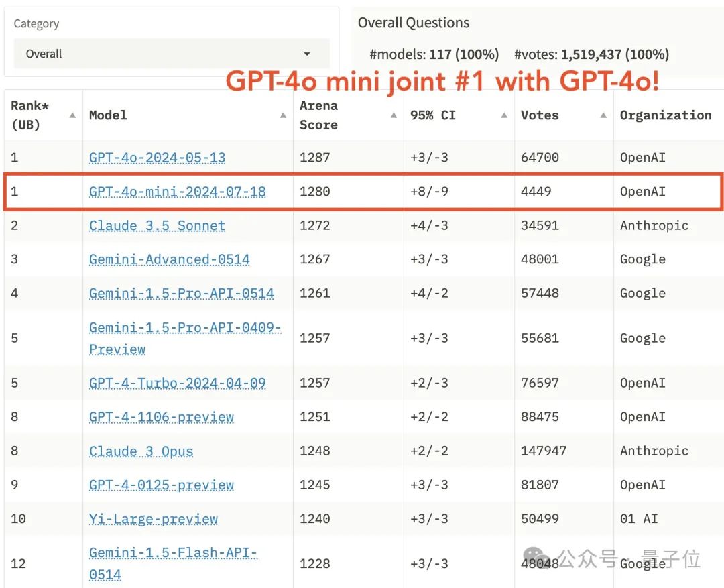724x588 pixels.
Task: View the Claude 3.5 Sonnet model page
Action: [x=156, y=225]
